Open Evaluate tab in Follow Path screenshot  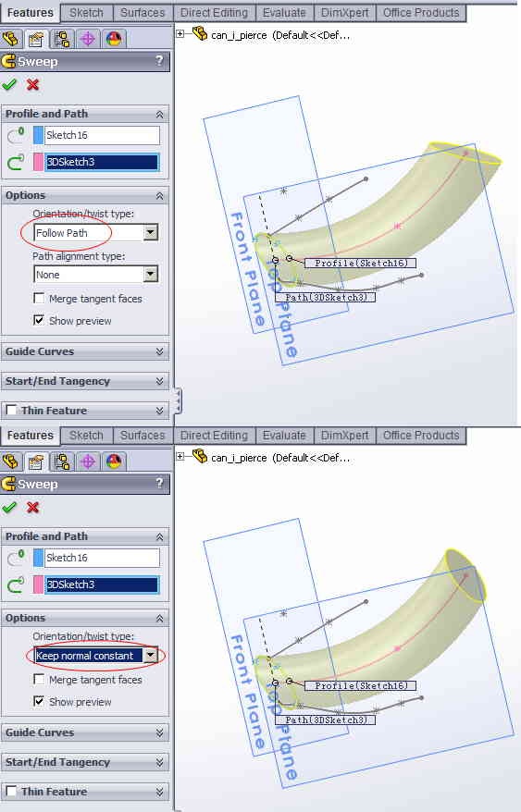point(284,12)
